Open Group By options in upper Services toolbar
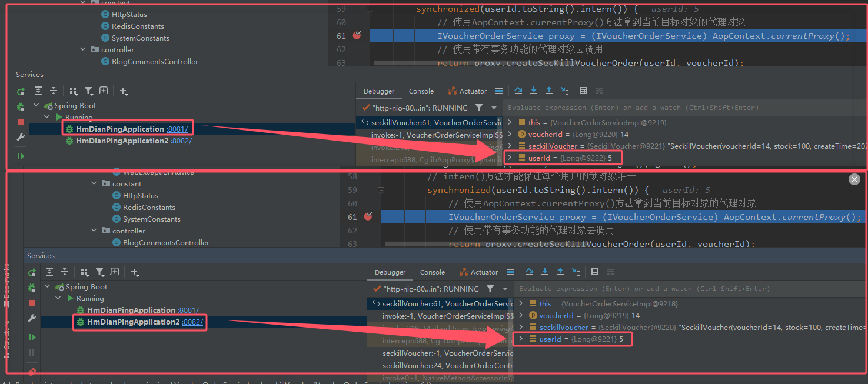This screenshot has width=868, height=384. pos(74,91)
